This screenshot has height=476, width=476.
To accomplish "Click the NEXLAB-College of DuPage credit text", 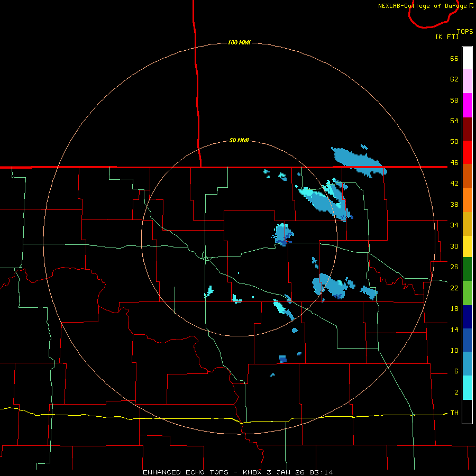I will [425, 6].
